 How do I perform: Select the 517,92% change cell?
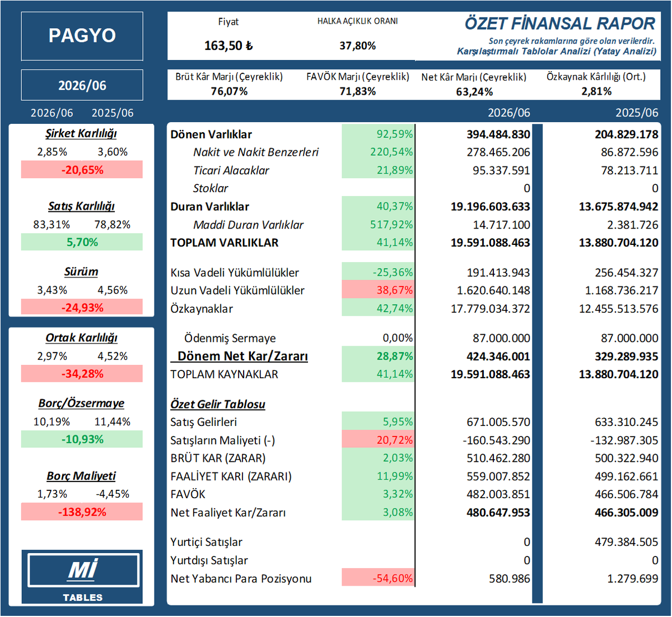(x=378, y=225)
